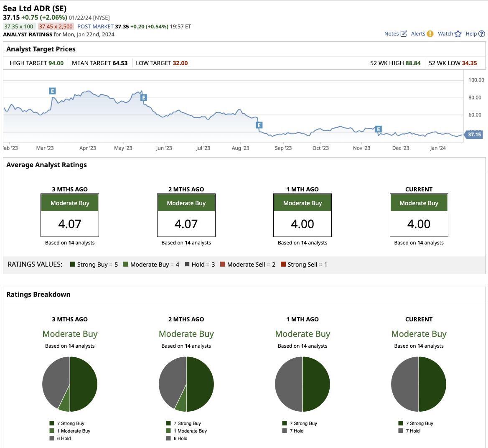Click the earnings E marker near Aug '23

pos(259,125)
